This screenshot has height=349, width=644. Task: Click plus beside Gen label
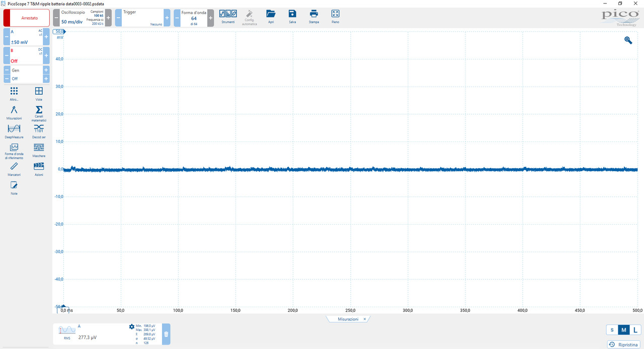(46, 71)
